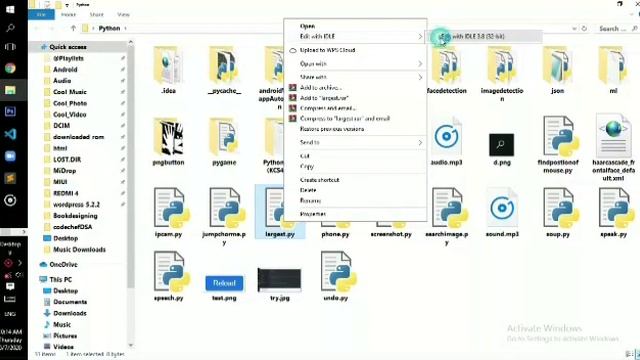
Task: Choose Delete in the context menu
Action: coord(355,190)
